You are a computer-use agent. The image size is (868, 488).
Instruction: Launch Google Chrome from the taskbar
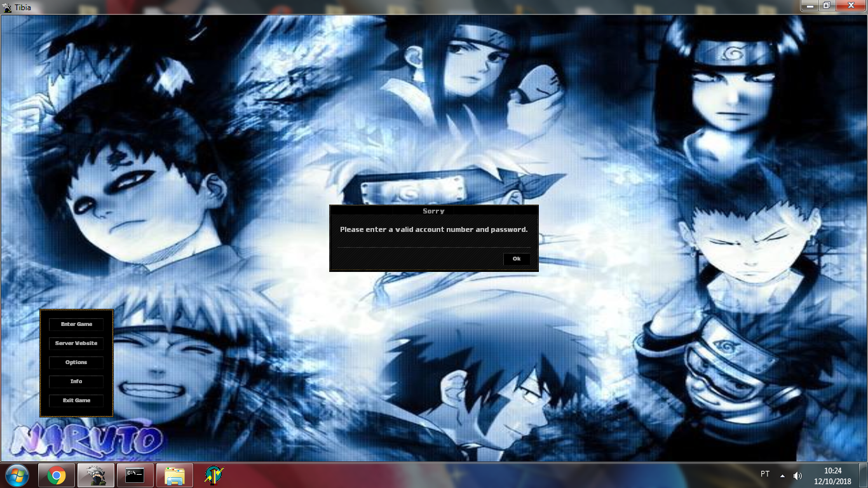57,475
